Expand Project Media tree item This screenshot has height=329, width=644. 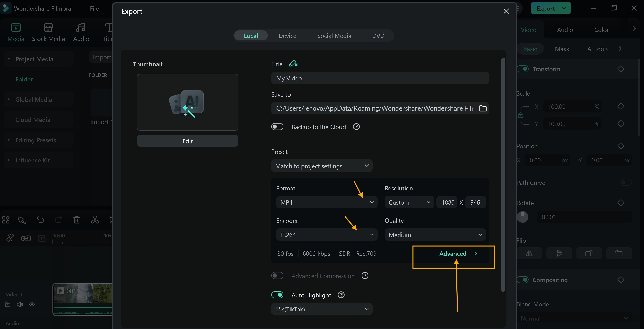[x=9, y=59]
